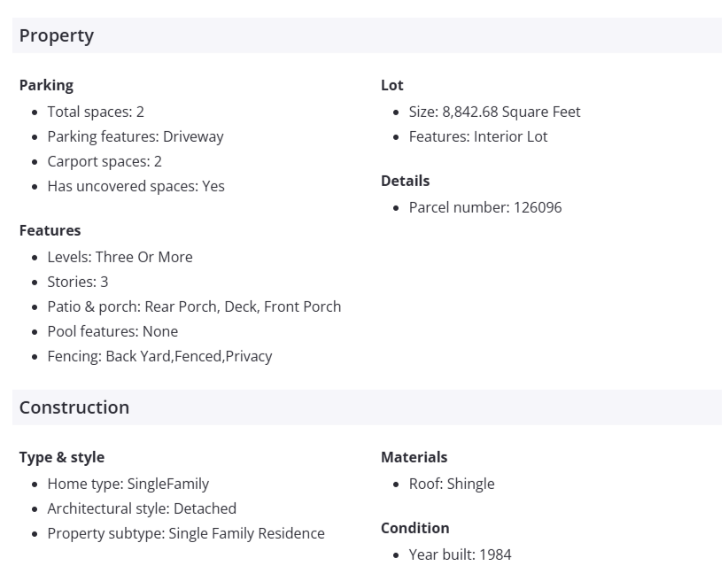Click Parking features: Driveway item
Image resolution: width=728 pixels, height=574 pixels.
[136, 136]
